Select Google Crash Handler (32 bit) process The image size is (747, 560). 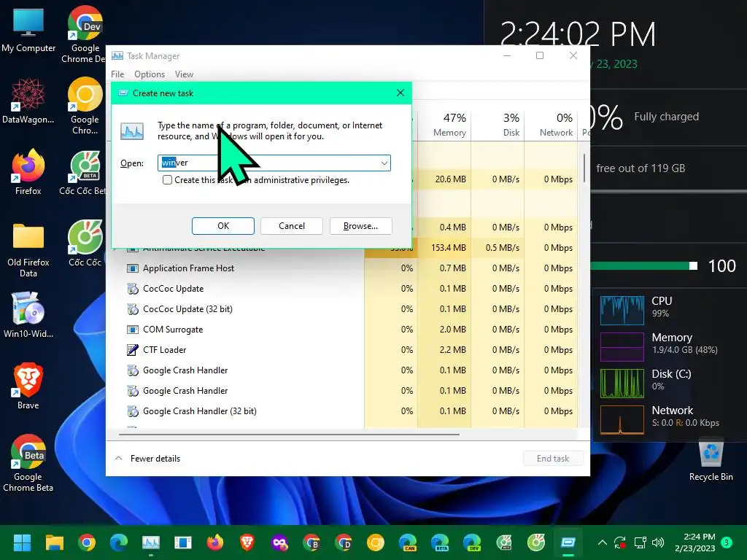tap(342, 411)
